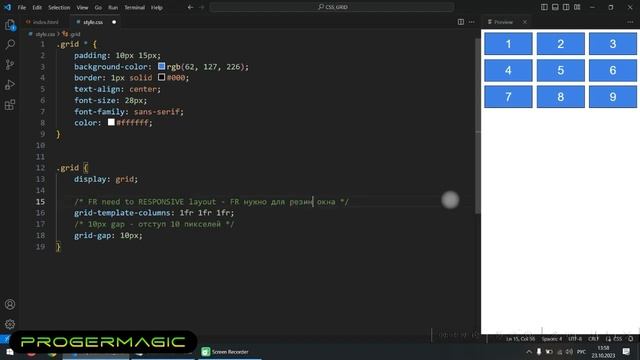Open the taskbar clock showing 13:58
This screenshot has height=360, width=640.
pyautogui.click(x=603, y=352)
